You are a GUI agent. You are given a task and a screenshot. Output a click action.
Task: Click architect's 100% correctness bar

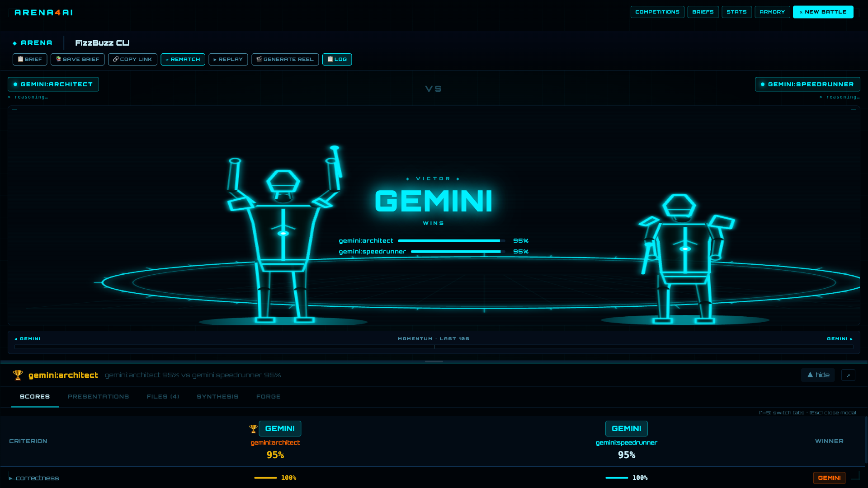coord(265,478)
